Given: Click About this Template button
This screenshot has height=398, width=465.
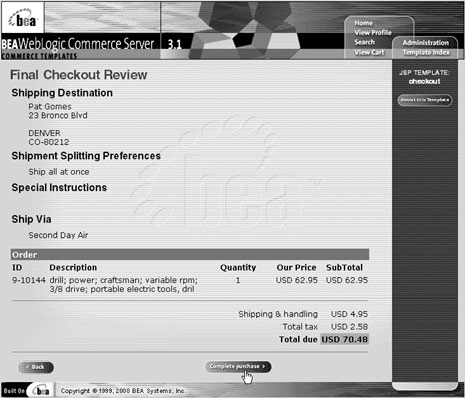Looking at the screenshot, I should (x=425, y=100).
